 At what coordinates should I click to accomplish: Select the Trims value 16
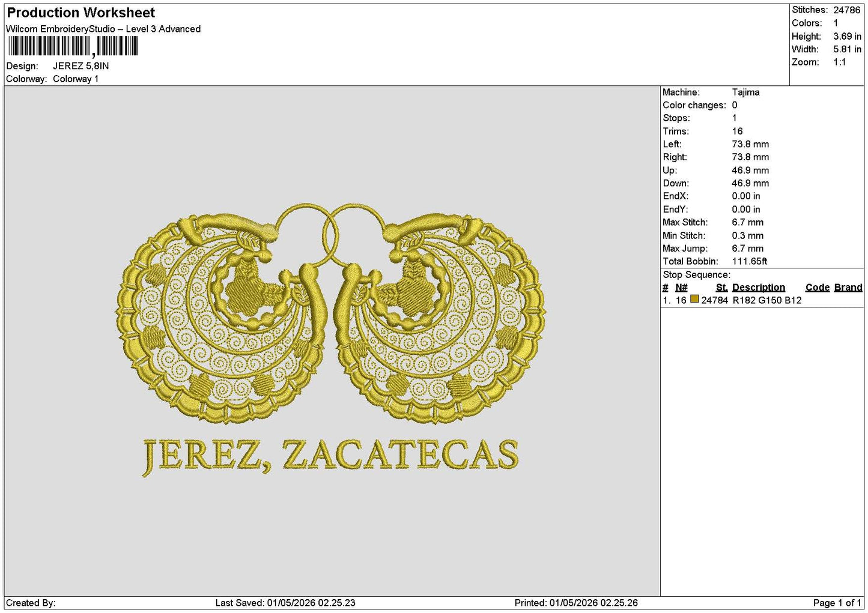coord(737,131)
